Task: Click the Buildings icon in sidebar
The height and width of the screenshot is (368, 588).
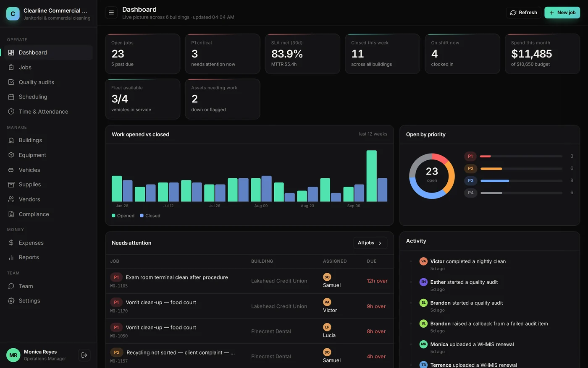Action: click(x=11, y=140)
